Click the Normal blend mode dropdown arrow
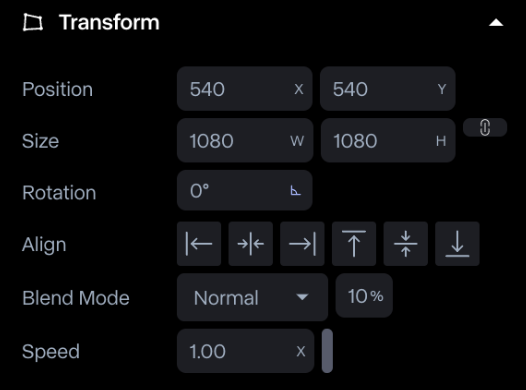This screenshot has height=390, width=526. pyautogui.click(x=302, y=297)
